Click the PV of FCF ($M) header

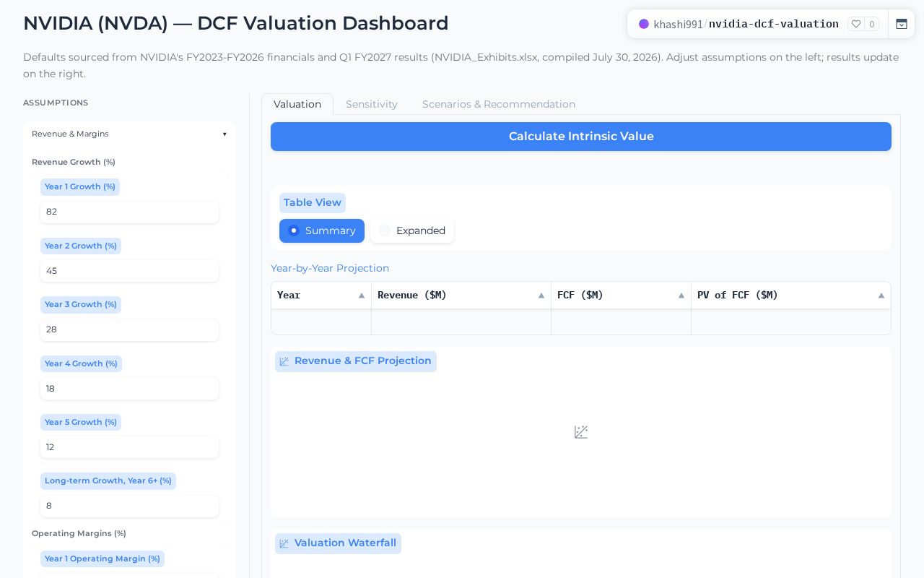point(791,296)
